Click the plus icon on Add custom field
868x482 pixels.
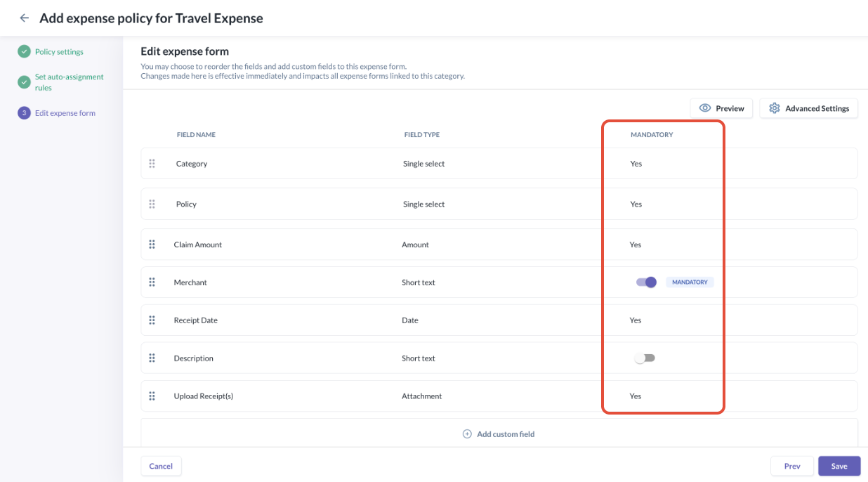(x=467, y=434)
